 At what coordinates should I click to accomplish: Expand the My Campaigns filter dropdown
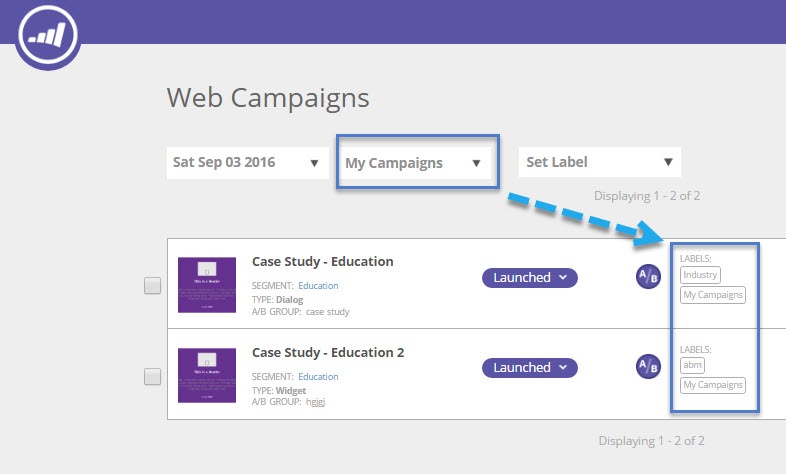tap(414, 163)
